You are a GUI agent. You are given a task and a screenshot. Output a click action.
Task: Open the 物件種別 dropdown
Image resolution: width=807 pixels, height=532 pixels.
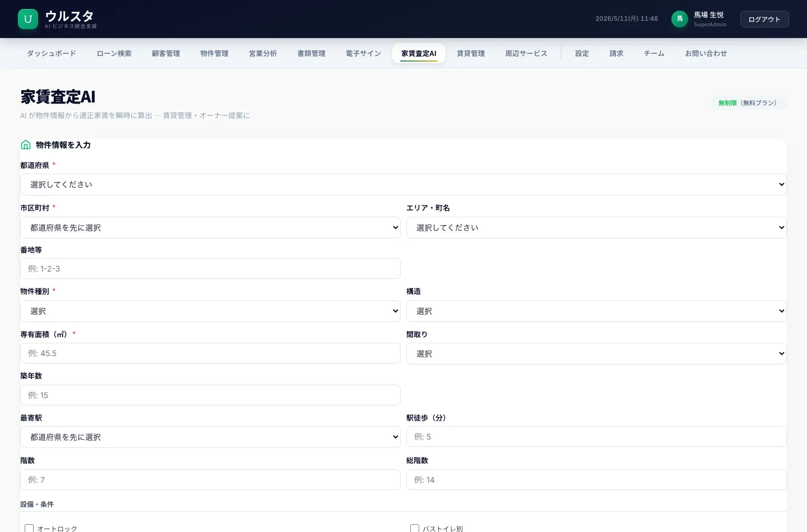pos(210,311)
